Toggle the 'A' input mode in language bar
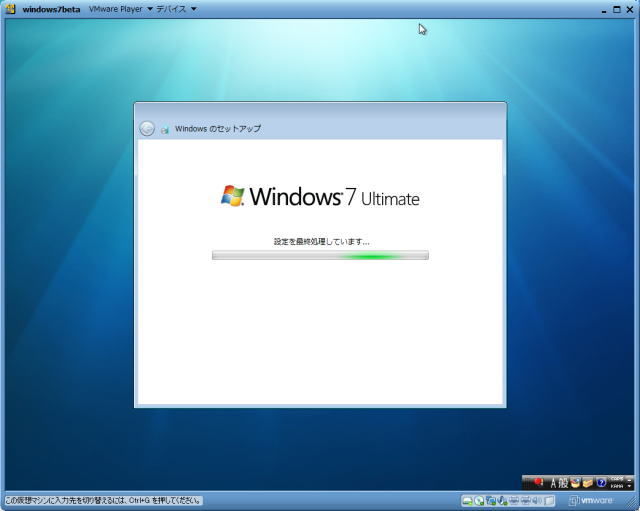This screenshot has width=640, height=511. 554,483
